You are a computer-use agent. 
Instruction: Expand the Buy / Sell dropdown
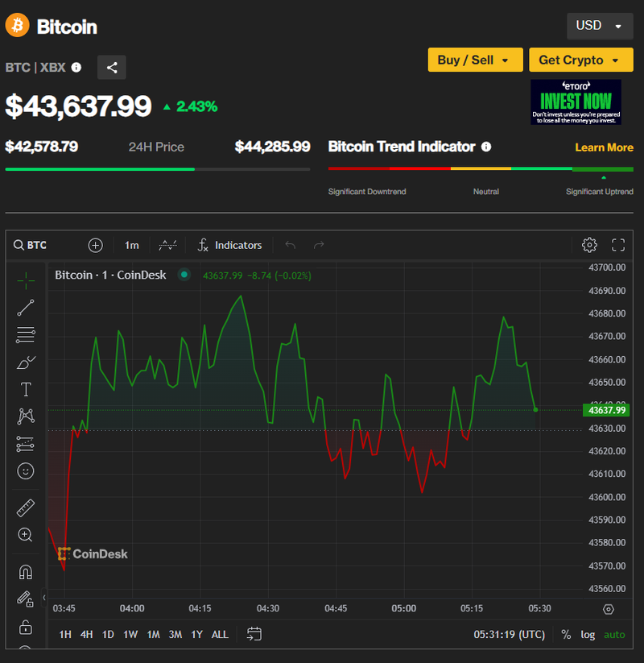(x=474, y=60)
